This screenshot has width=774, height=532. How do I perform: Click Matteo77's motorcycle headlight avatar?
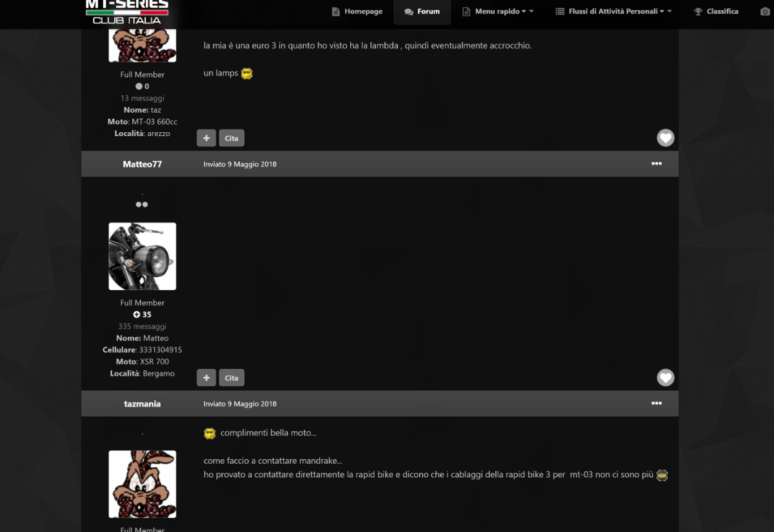click(x=142, y=256)
